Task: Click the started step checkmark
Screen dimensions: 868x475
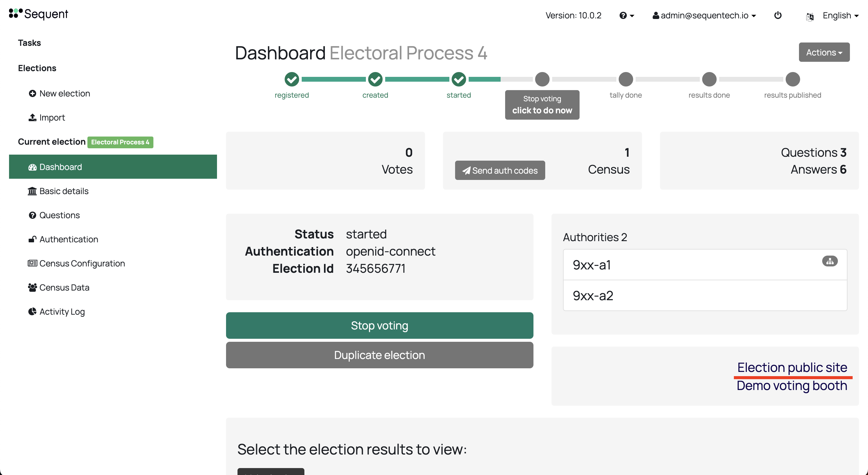Action: 459,80
